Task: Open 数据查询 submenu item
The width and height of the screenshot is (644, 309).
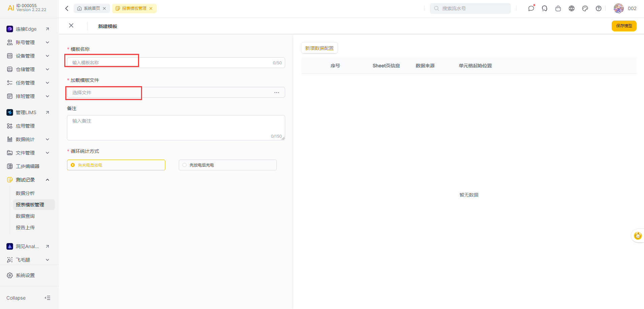Action: point(25,216)
